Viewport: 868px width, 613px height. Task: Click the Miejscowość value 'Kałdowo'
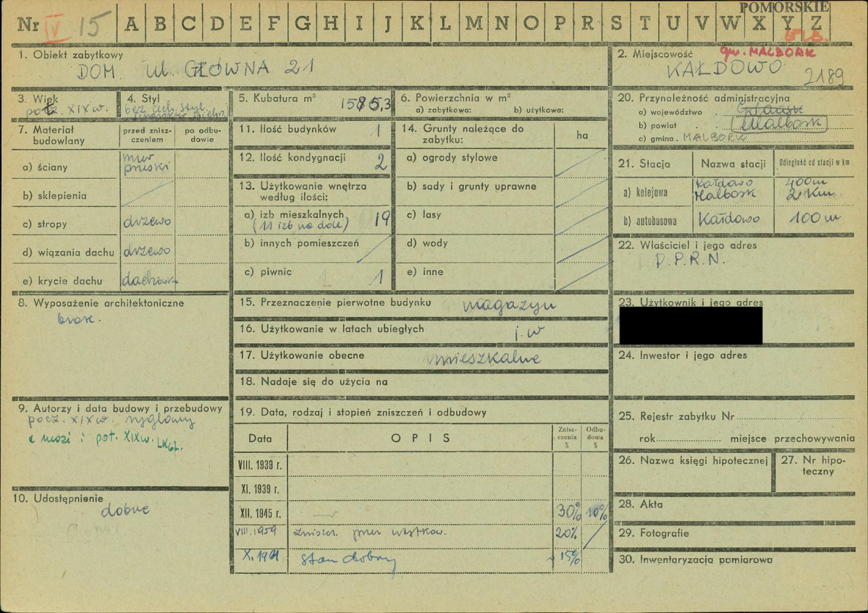pyautogui.click(x=724, y=69)
